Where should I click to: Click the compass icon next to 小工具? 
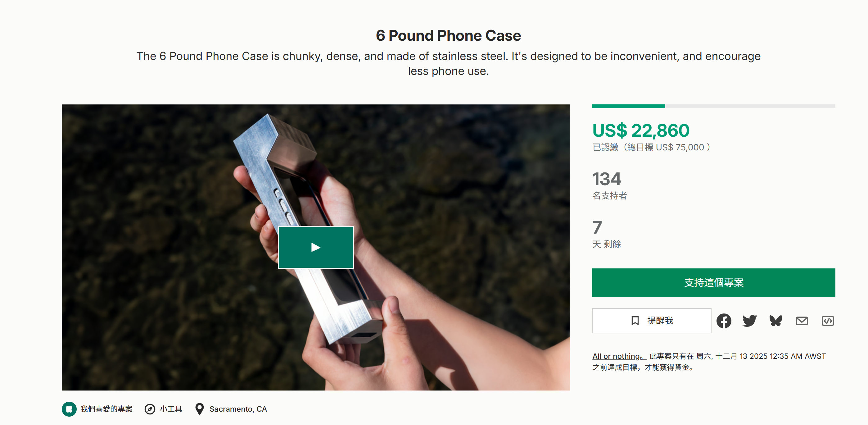pyautogui.click(x=150, y=409)
